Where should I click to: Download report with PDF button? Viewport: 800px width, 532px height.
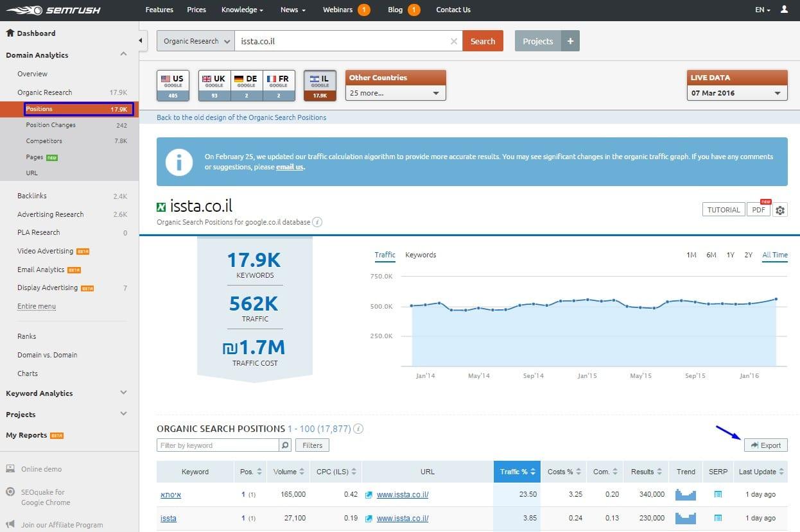(x=758, y=210)
